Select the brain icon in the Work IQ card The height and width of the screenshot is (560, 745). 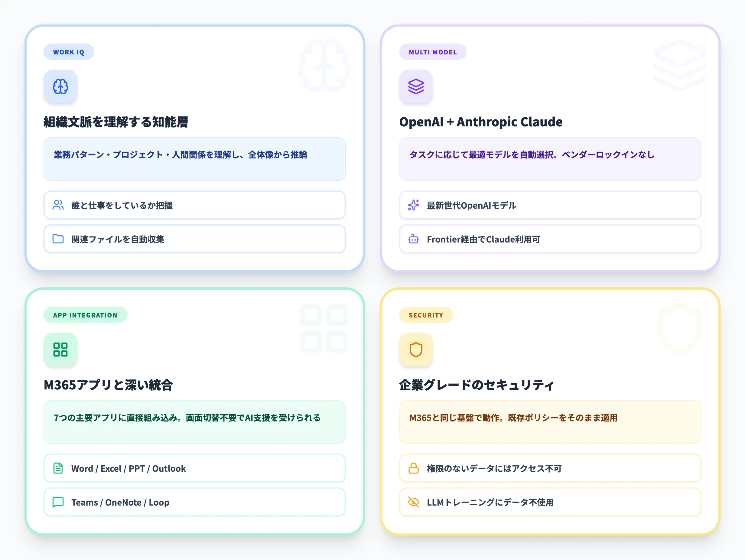(61, 87)
